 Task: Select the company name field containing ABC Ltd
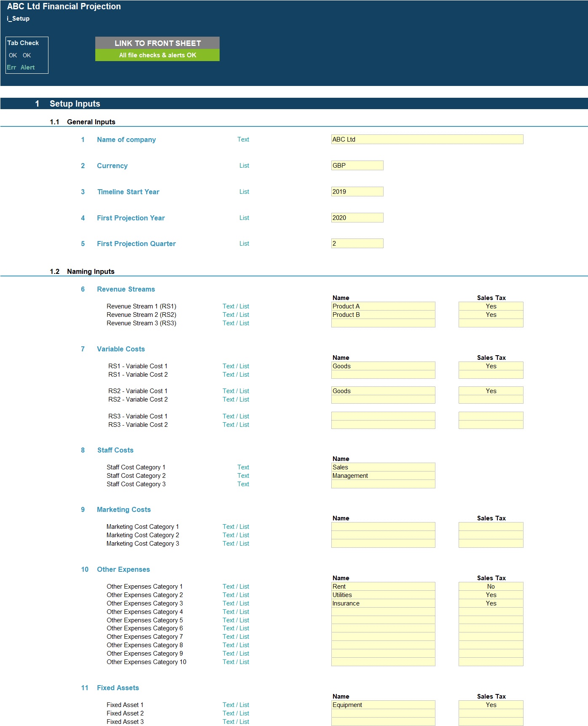[427, 139]
